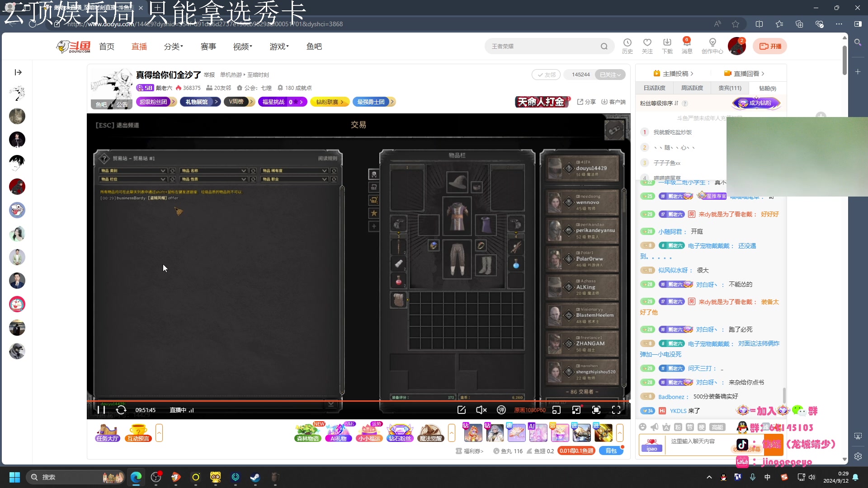Open the 魔法觉醒 activity icon
Viewport: 868px width, 488px height.
(431, 433)
